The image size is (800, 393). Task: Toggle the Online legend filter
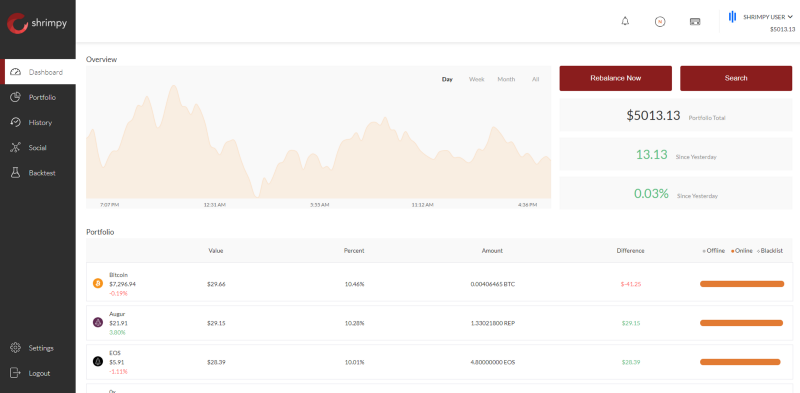[742, 251]
